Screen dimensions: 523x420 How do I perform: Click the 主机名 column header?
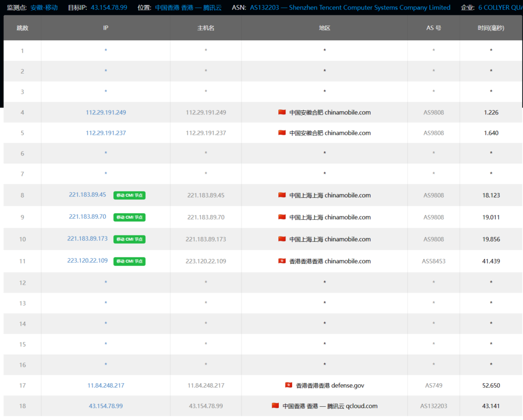(x=206, y=28)
